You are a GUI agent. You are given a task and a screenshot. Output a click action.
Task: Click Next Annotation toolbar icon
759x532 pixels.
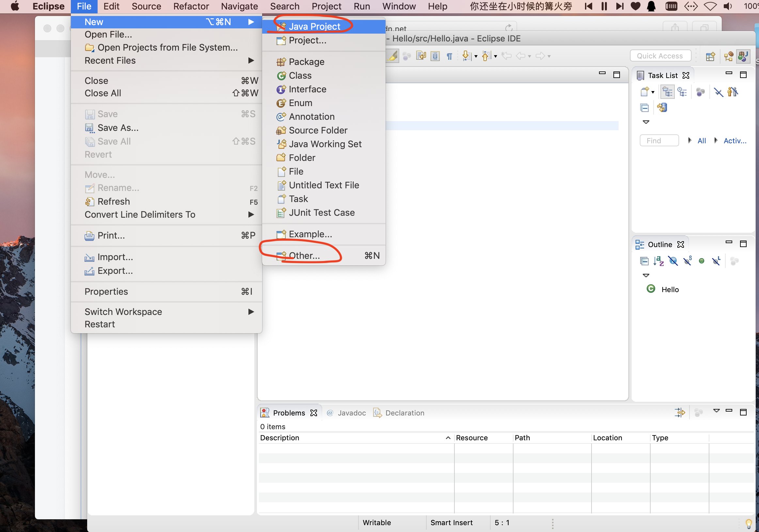pyautogui.click(x=466, y=56)
